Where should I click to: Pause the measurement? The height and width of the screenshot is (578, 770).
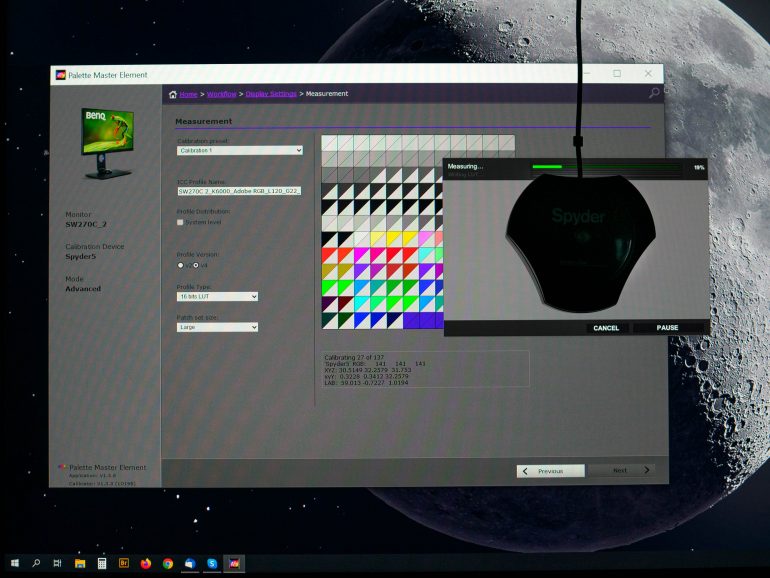667,328
